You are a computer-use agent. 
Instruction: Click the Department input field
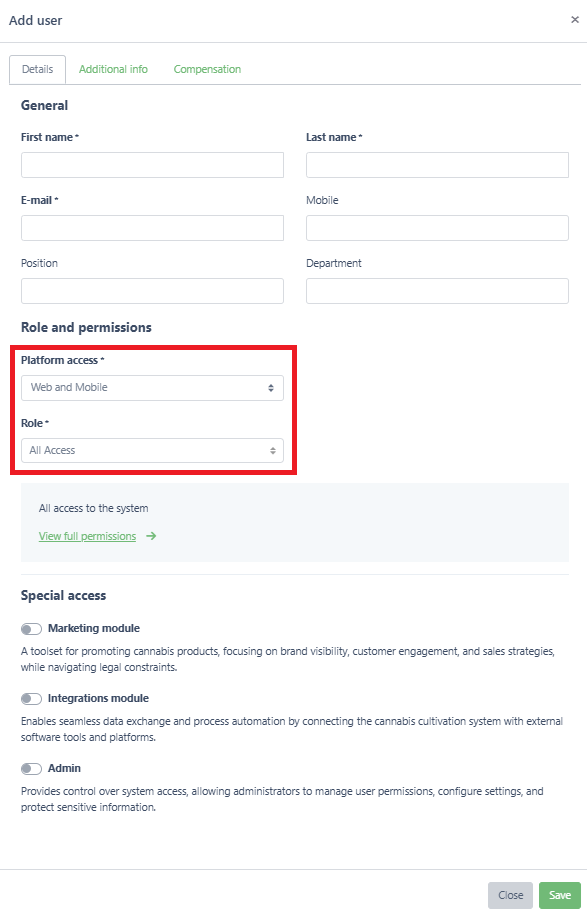[x=437, y=291]
